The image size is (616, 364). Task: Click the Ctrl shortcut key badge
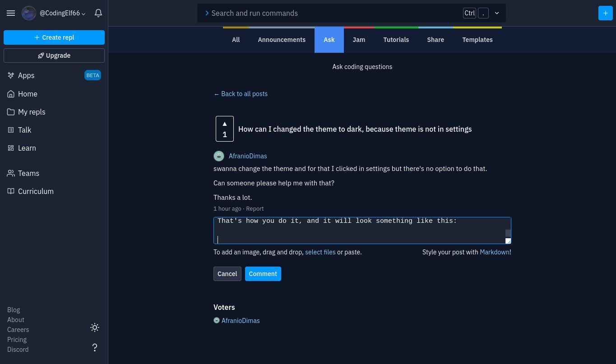point(470,13)
